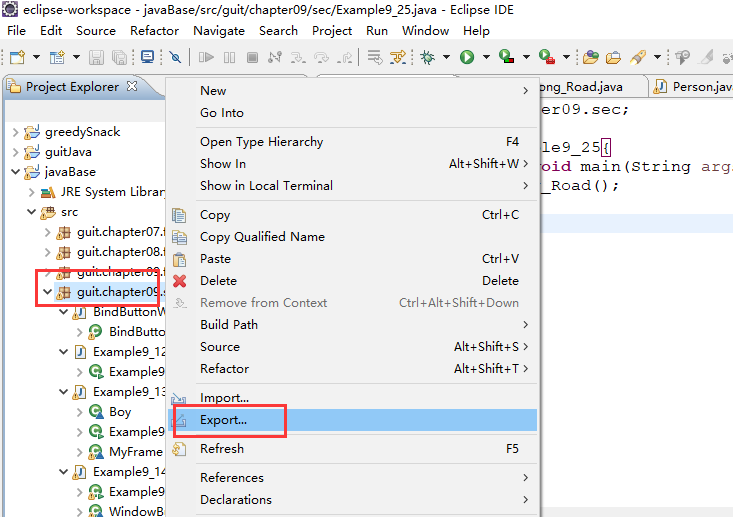
Task: Open a terminal via the monitor icon
Action: (148, 57)
